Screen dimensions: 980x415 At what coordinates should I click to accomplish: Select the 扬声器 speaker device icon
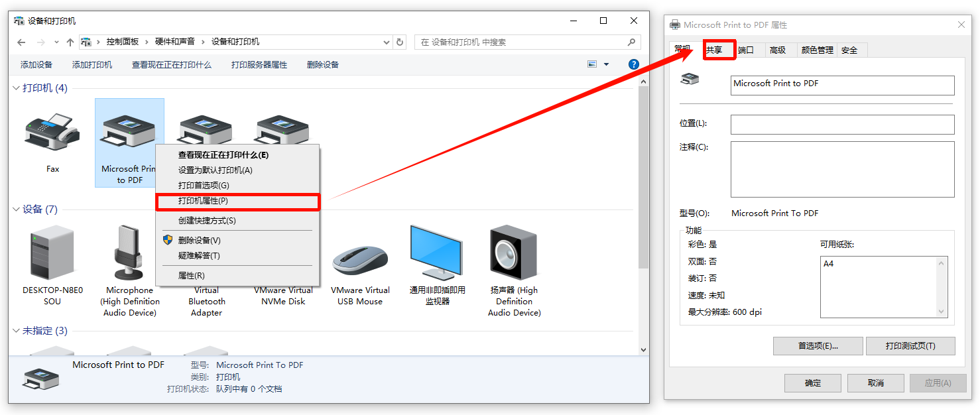pyautogui.click(x=514, y=253)
